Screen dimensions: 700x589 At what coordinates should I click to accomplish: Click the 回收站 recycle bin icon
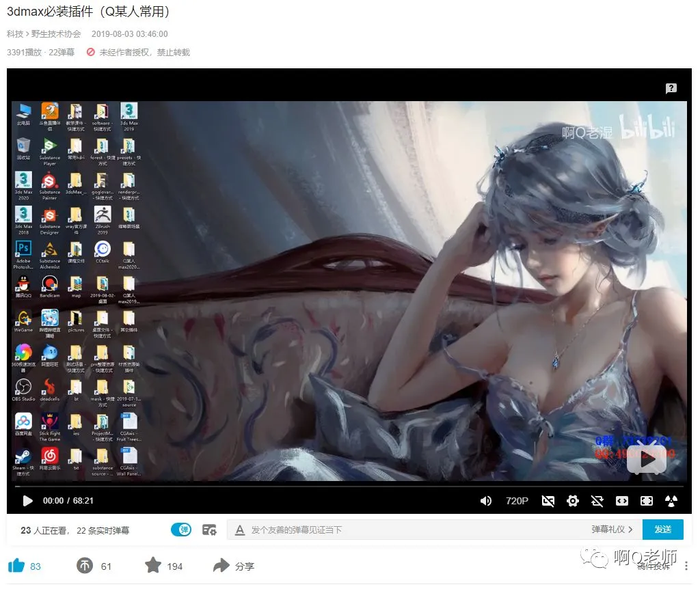(24, 148)
